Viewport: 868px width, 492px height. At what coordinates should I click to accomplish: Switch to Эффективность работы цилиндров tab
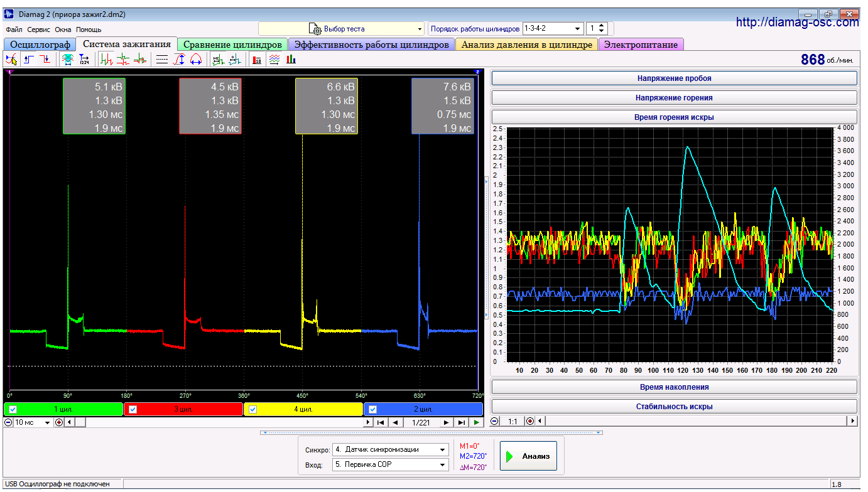[x=372, y=45]
